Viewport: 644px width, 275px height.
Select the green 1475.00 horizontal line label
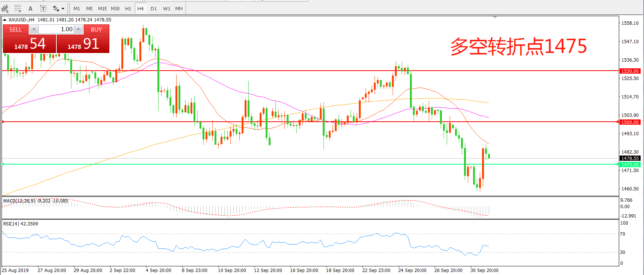coord(630,165)
